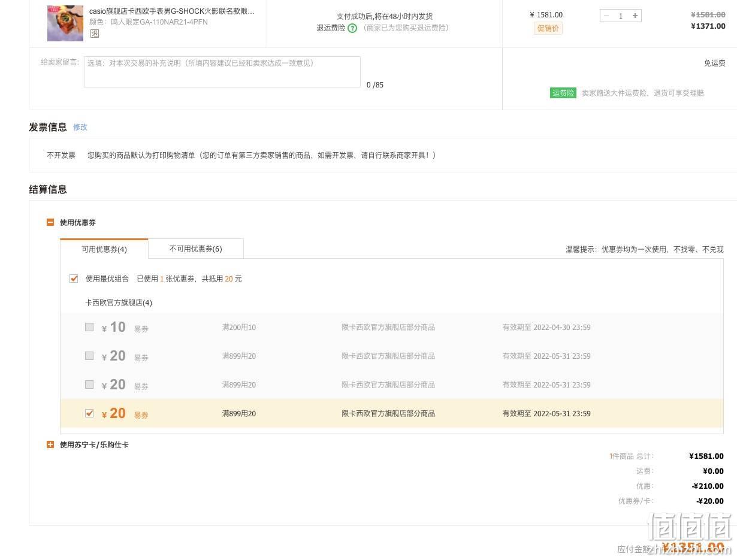Click the quantity input showing 1
This screenshot has width=737, height=560.
point(621,16)
